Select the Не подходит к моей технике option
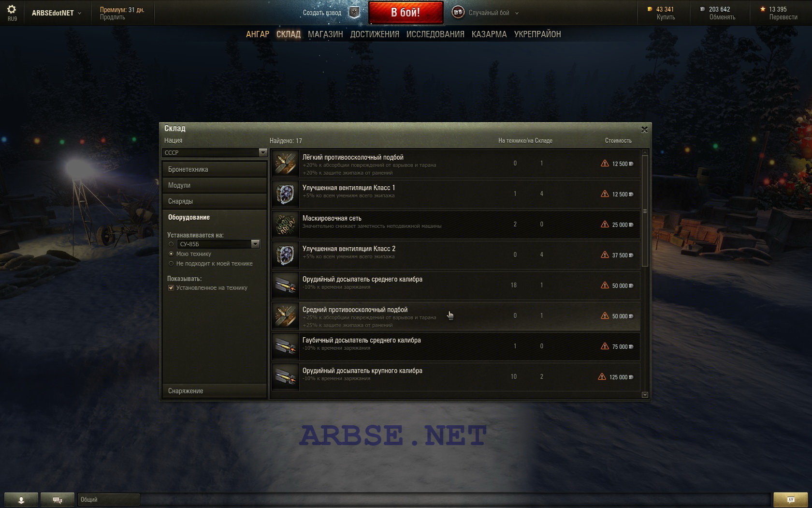 coord(171,264)
